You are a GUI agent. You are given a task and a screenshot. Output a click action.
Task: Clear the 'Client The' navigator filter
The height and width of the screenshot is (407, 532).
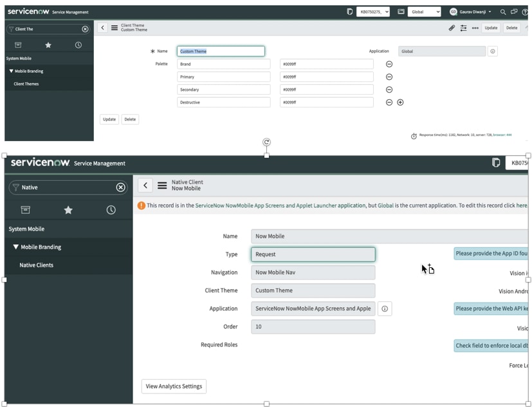coord(85,29)
